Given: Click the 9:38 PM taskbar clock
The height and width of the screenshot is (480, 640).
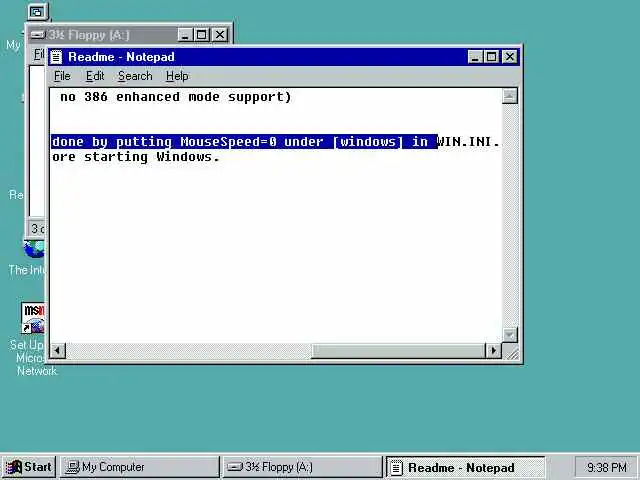Looking at the screenshot, I should tap(606, 467).
